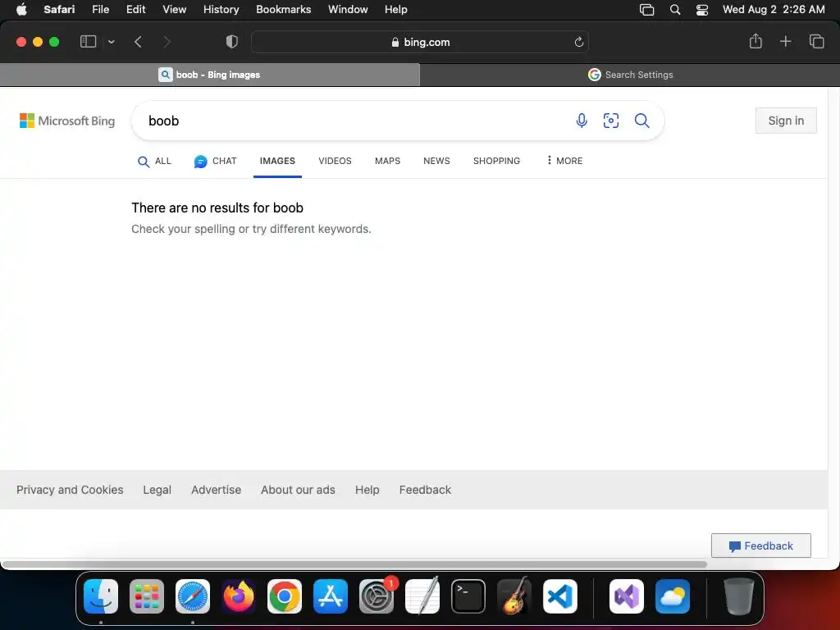Show tab overview icon
Viewport: 840px width, 630px height.
816,41
